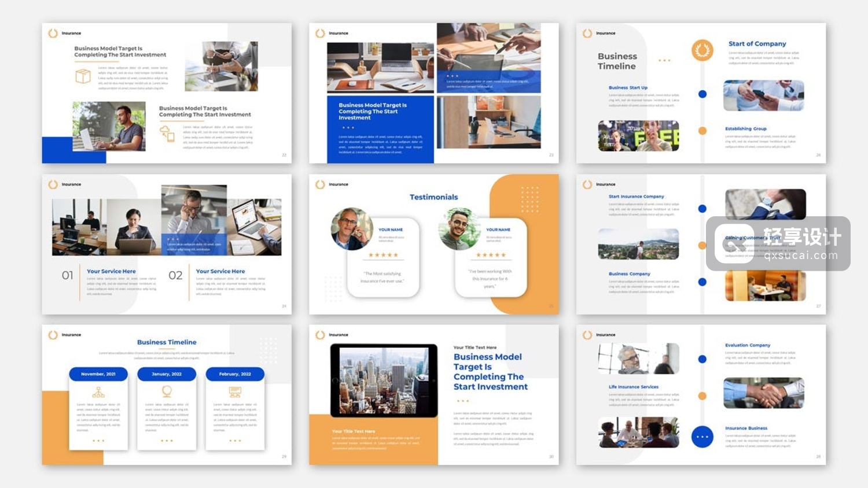Click the Testimonials heading
Viewport: 868px width, 488px height.
pos(434,197)
